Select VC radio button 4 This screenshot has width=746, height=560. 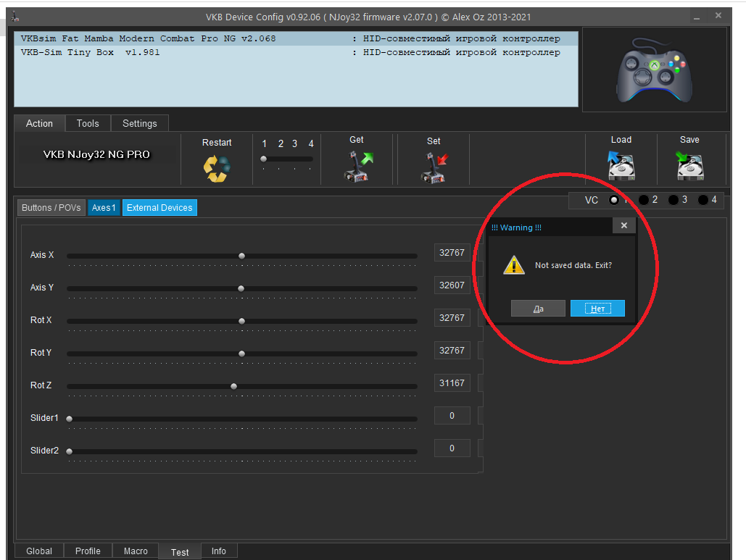coord(703,200)
